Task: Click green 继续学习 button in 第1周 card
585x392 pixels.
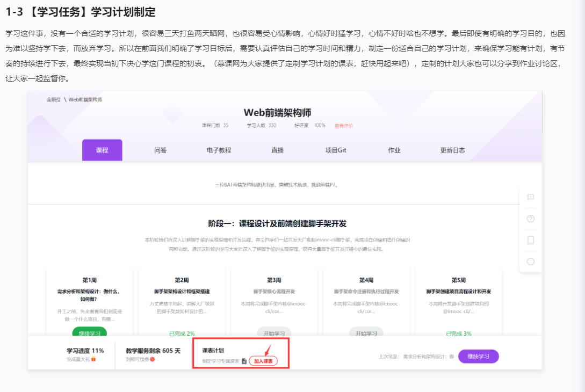Action: (89, 332)
